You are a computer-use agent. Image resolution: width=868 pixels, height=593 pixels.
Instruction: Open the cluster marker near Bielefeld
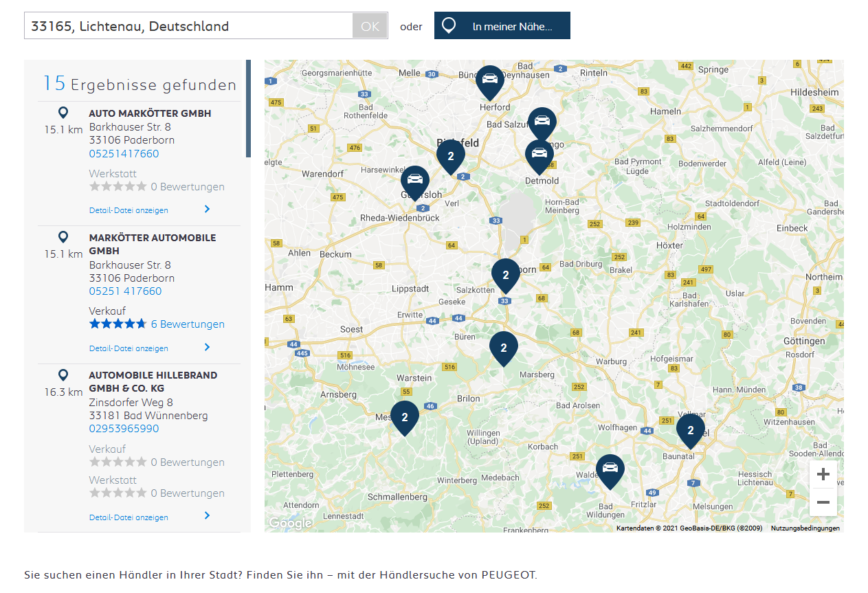[450, 156]
